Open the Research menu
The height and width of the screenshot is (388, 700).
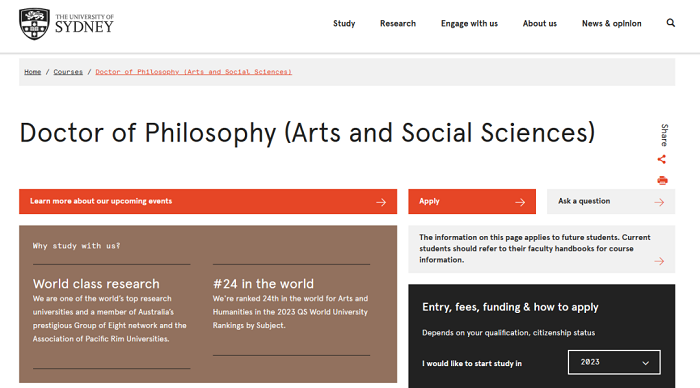398,23
